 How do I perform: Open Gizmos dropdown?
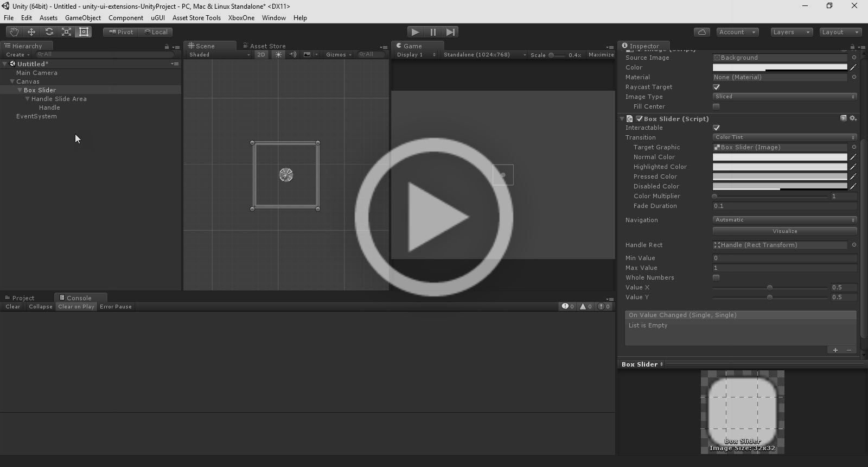click(339, 54)
